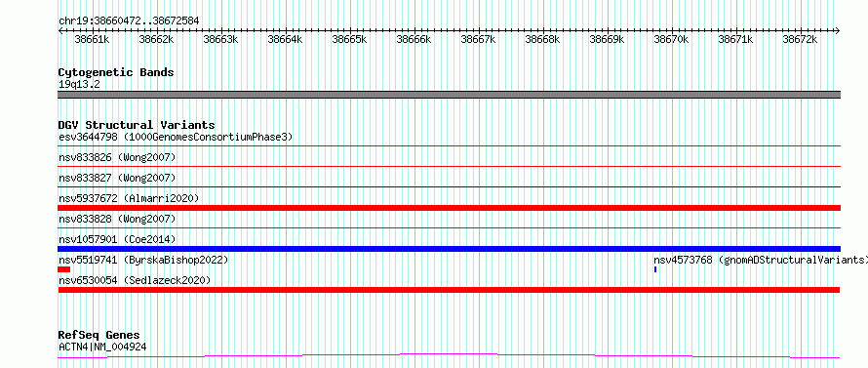This screenshot has width=868, height=368.
Task: Click the 38669k ruler tick label
Action: click(x=607, y=39)
